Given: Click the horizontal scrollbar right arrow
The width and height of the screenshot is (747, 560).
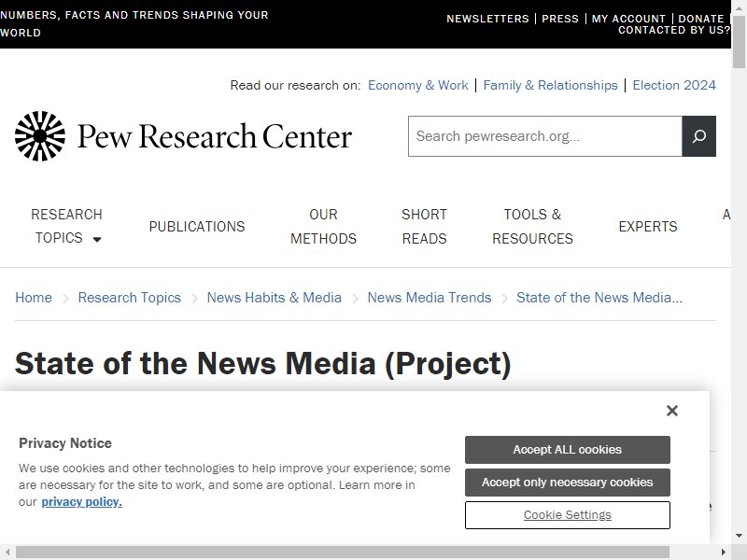Looking at the screenshot, I should (x=723, y=552).
